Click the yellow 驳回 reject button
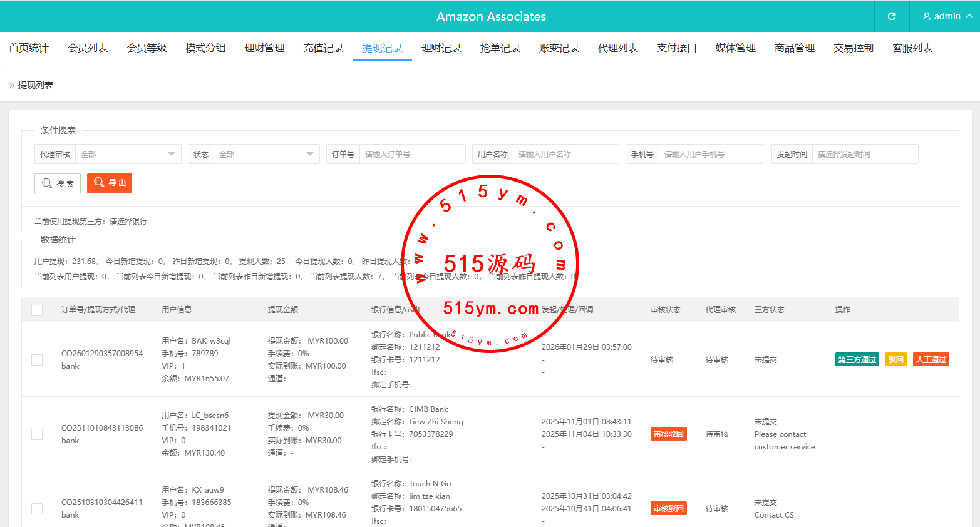The width and height of the screenshot is (980, 527). click(x=895, y=360)
